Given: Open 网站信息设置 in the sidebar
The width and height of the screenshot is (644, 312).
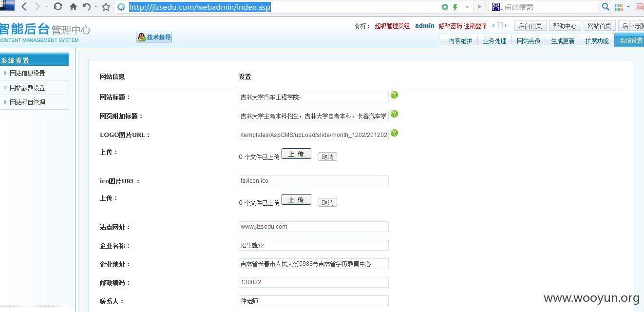Looking at the screenshot, I should coord(27,73).
